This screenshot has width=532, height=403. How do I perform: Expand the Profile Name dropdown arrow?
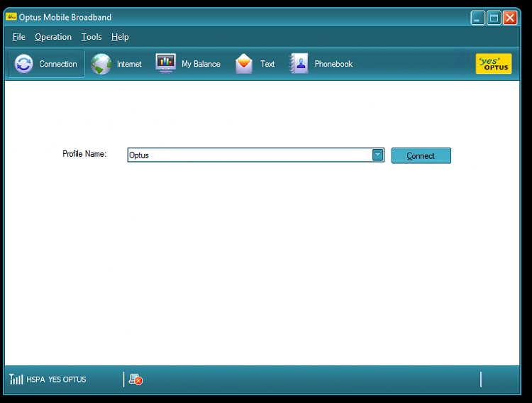(377, 155)
